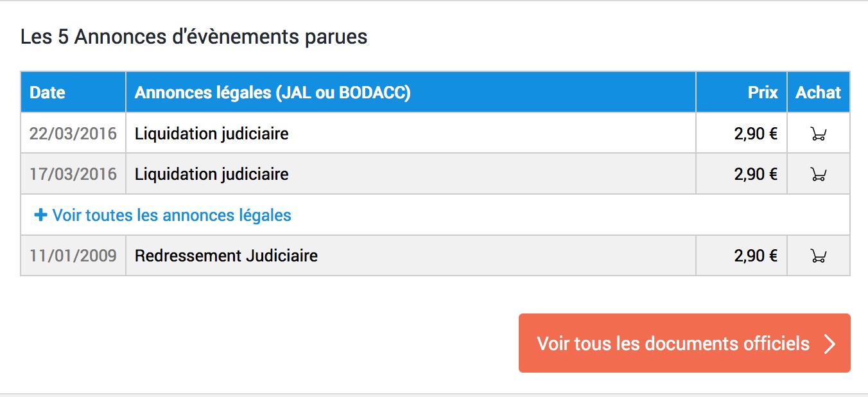
Task: Select the 22/03/2016 date cell
Action: (x=73, y=134)
